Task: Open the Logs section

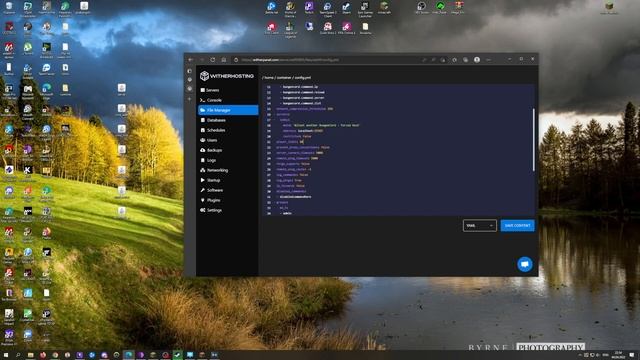Action: [x=227, y=160]
